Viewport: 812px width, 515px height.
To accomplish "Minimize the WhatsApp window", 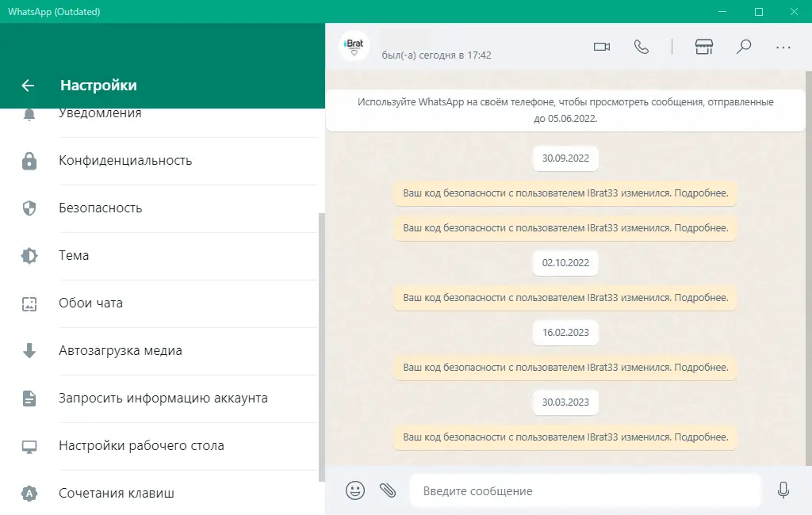I will [x=722, y=11].
